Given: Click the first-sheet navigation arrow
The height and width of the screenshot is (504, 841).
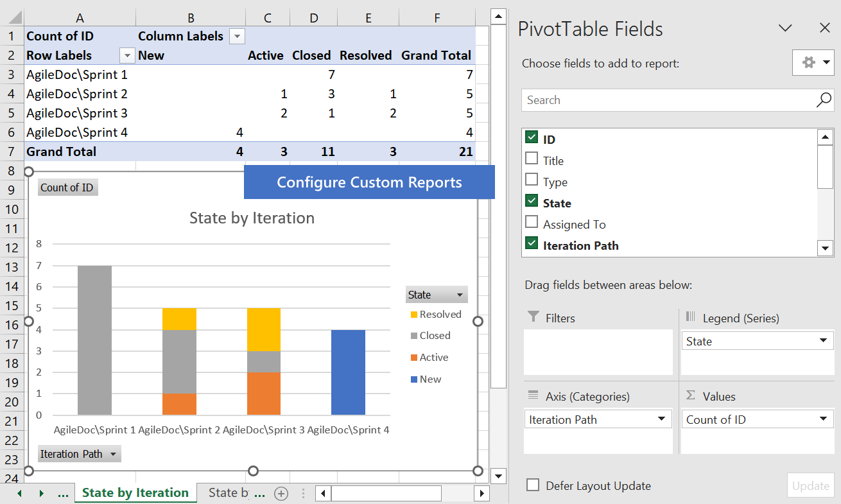Looking at the screenshot, I should (x=19, y=492).
